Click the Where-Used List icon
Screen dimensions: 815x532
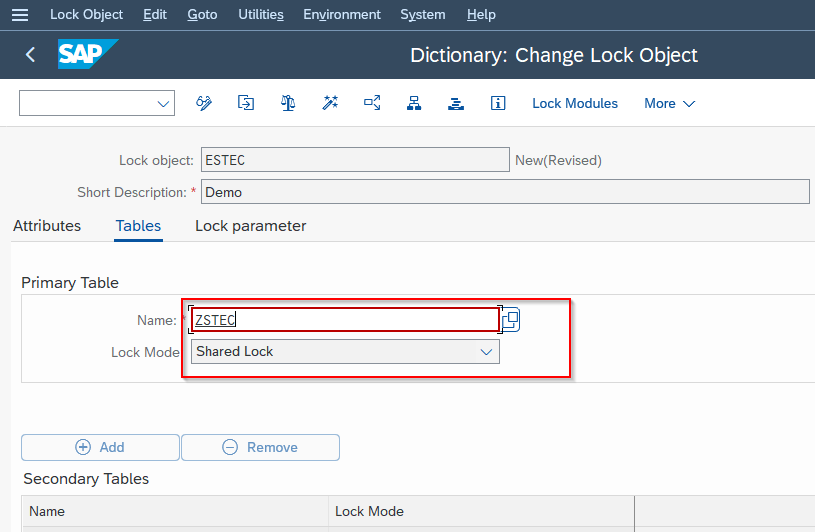(372, 103)
